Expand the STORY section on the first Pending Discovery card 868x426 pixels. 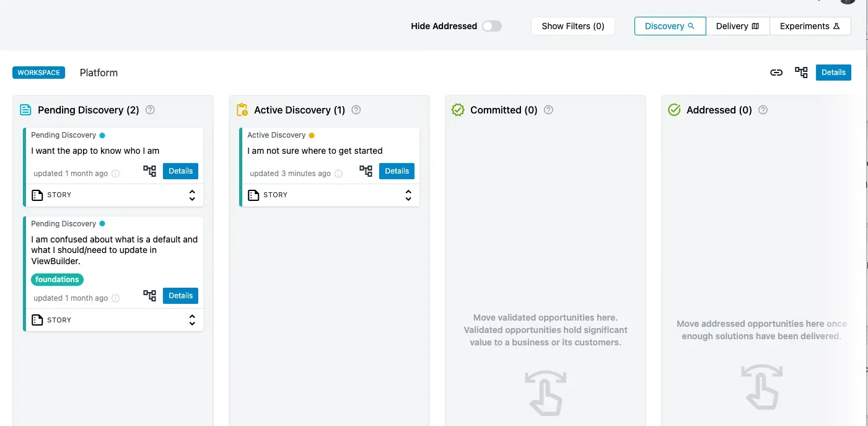192,195
